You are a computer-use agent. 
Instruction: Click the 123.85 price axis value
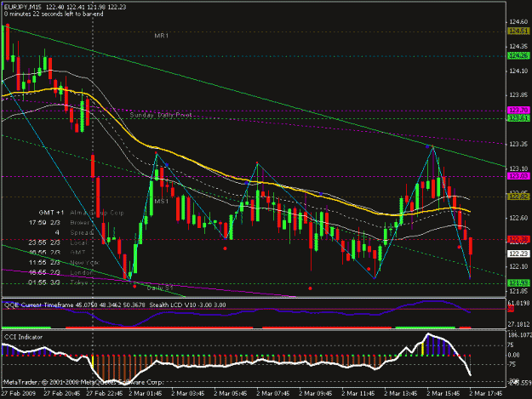(x=518, y=95)
